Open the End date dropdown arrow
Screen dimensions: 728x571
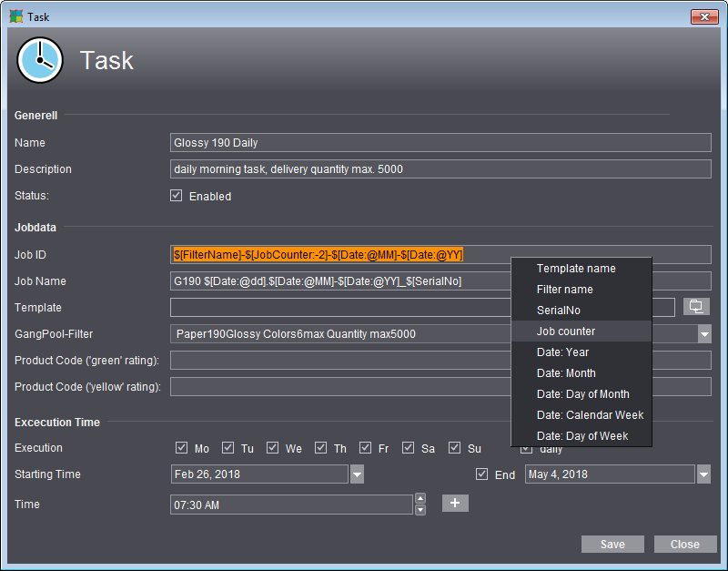(x=703, y=474)
